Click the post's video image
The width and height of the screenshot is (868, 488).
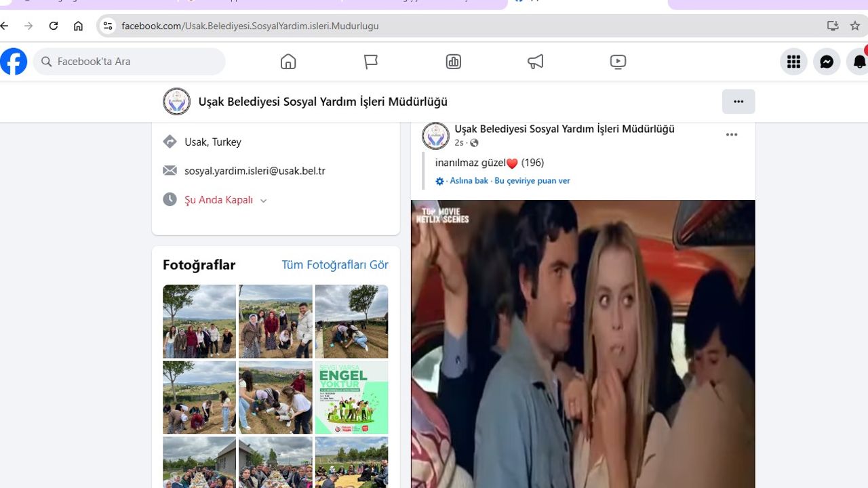click(x=583, y=344)
